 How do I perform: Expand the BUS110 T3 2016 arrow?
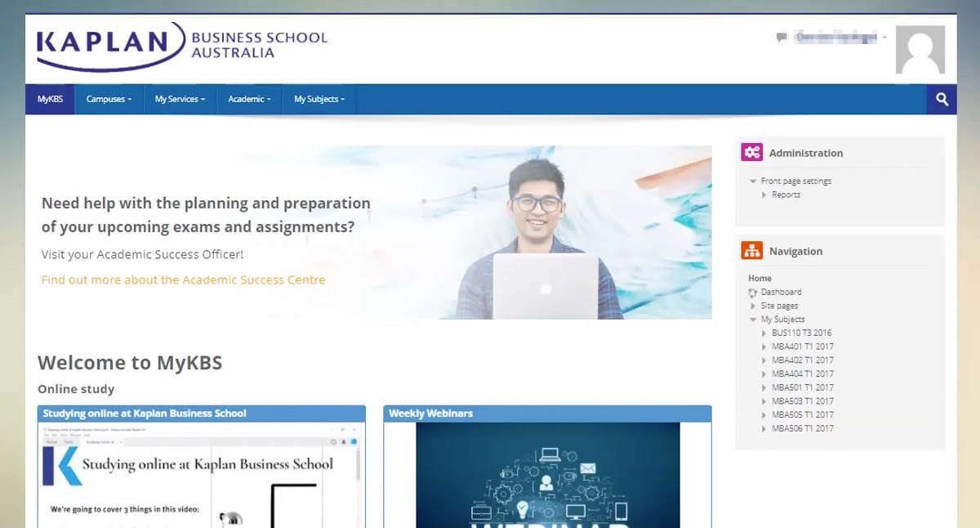click(x=764, y=333)
